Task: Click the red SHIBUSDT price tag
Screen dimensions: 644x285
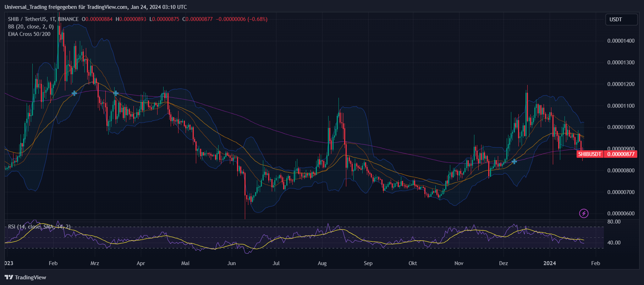Action: [590, 154]
